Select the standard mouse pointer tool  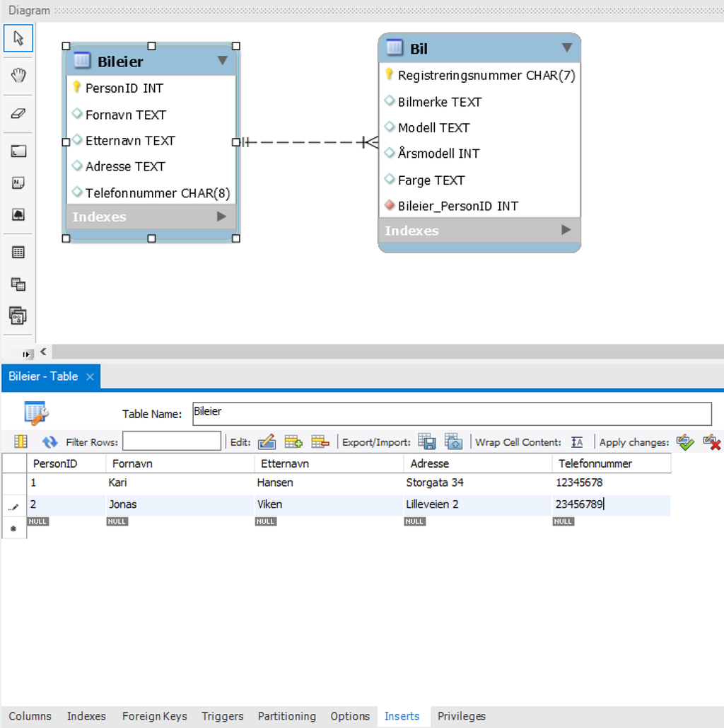click(x=18, y=38)
